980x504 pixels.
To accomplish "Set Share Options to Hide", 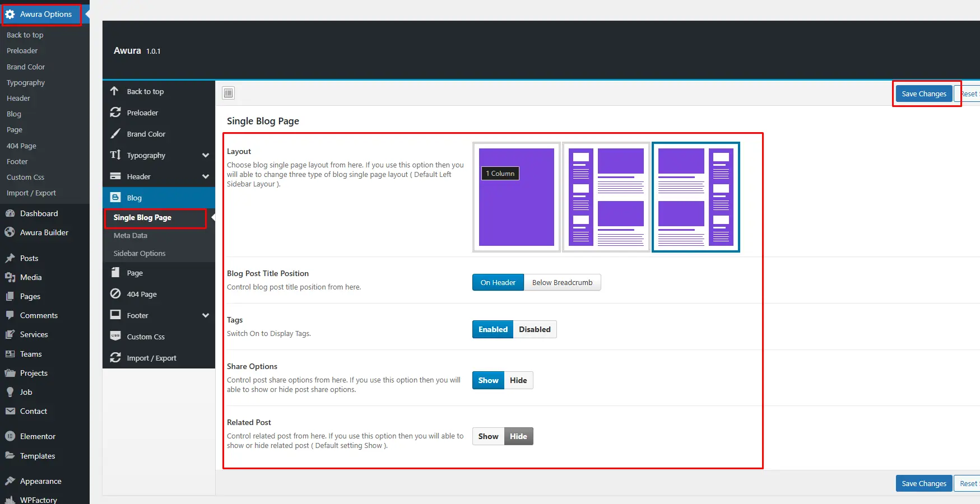I will pos(518,380).
